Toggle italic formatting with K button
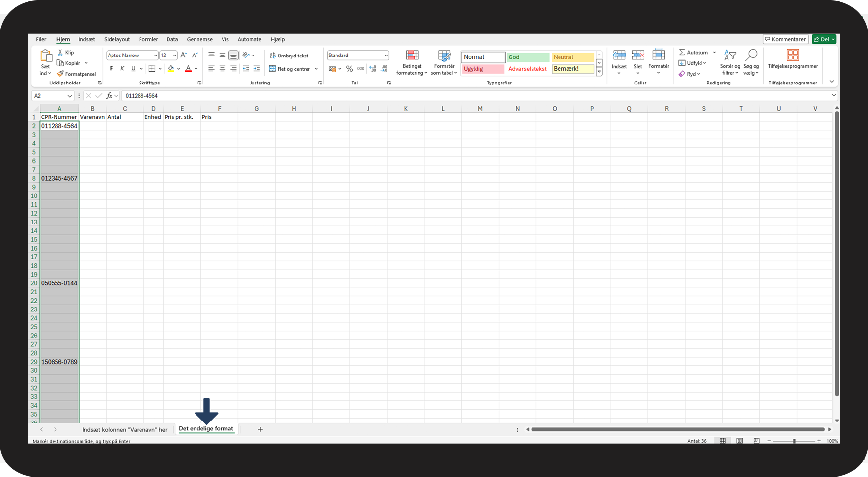The height and width of the screenshot is (477, 868). tap(122, 69)
